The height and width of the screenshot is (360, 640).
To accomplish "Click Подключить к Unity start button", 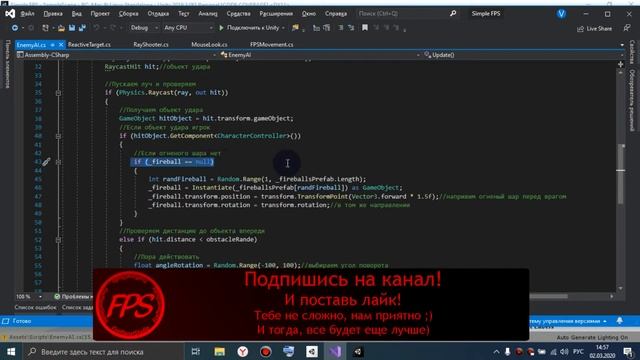I will [x=249, y=28].
